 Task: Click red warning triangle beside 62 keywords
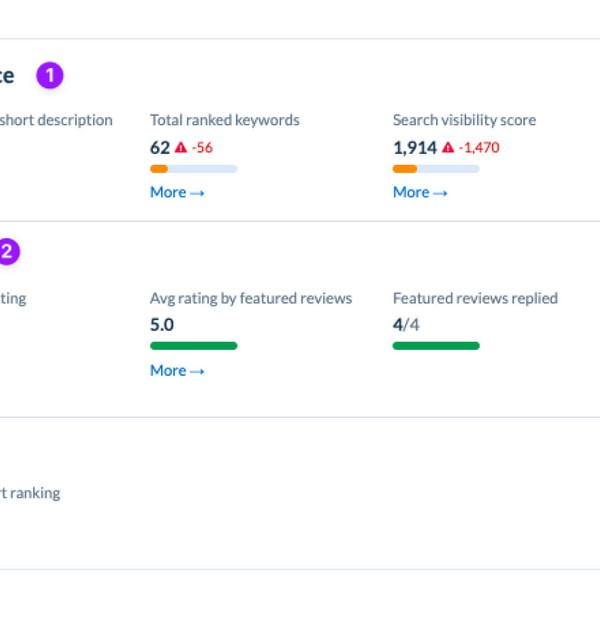coord(181,148)
